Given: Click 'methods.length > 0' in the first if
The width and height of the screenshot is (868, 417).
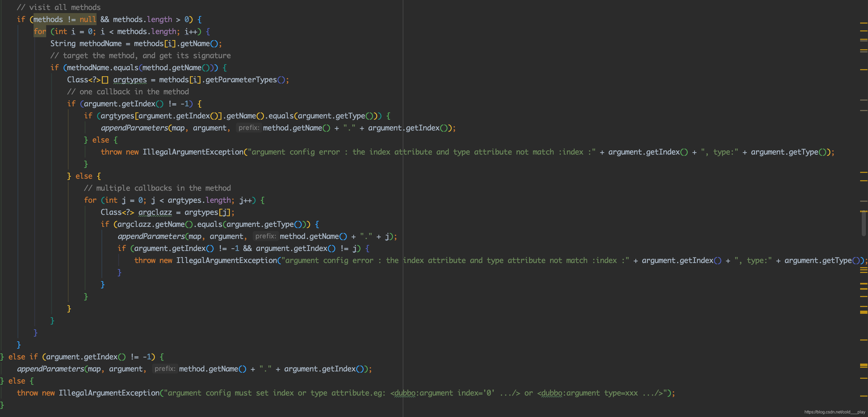Looking at the screenshot, I should [x=151, y=19].
